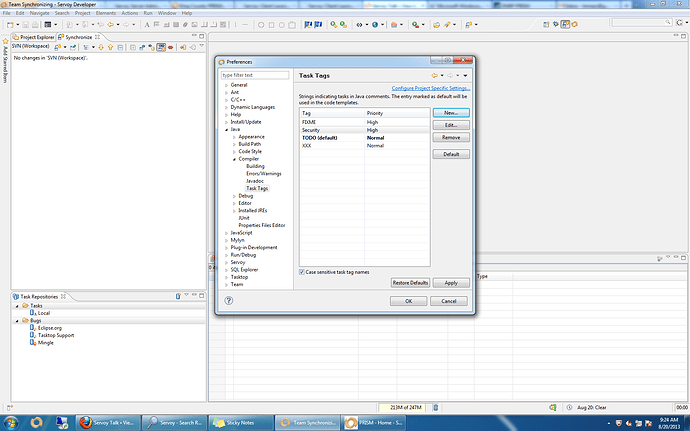The height and width of the screenshot is (431, 690).
Task: Go to next difference in Synchronize toolbar
Action: 101,47
